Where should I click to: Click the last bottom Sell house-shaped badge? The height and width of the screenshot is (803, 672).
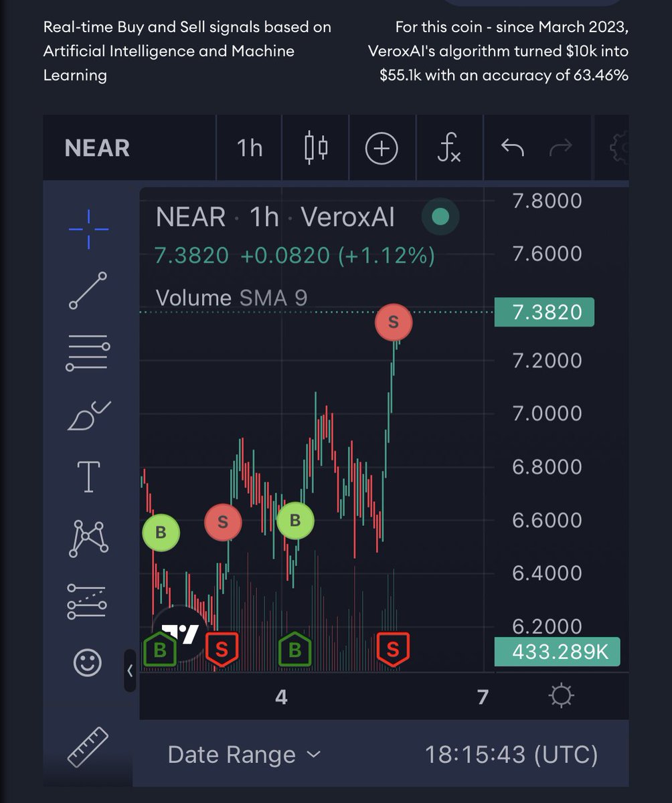coord(393,649)
